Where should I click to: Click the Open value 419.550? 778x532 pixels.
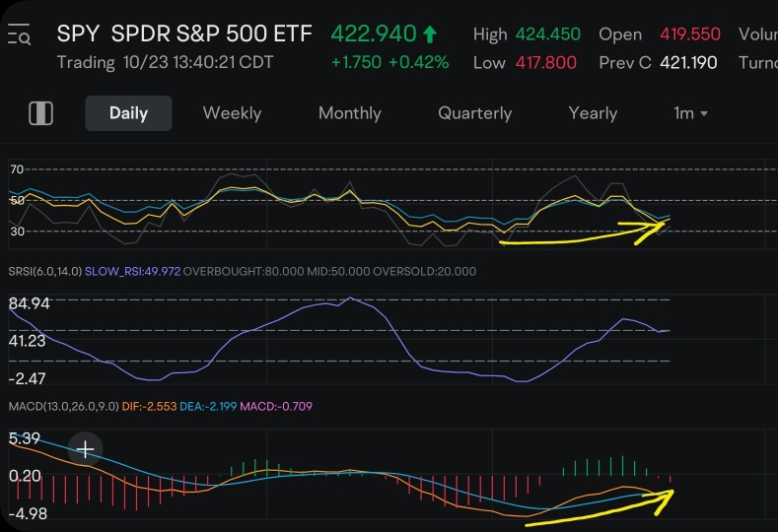(x=689, y=34)
